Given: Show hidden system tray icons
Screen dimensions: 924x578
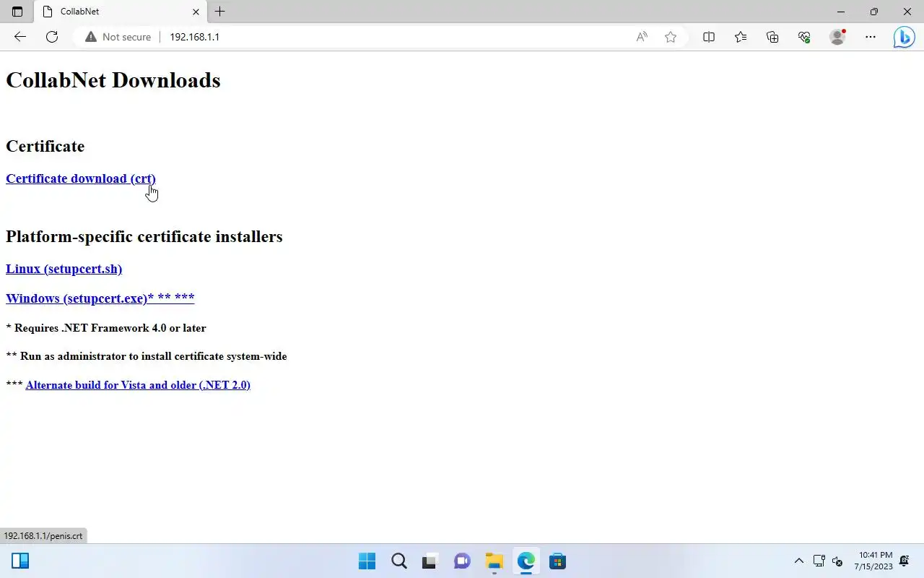Looking at the screenshot, I should (x=798, y=561).
